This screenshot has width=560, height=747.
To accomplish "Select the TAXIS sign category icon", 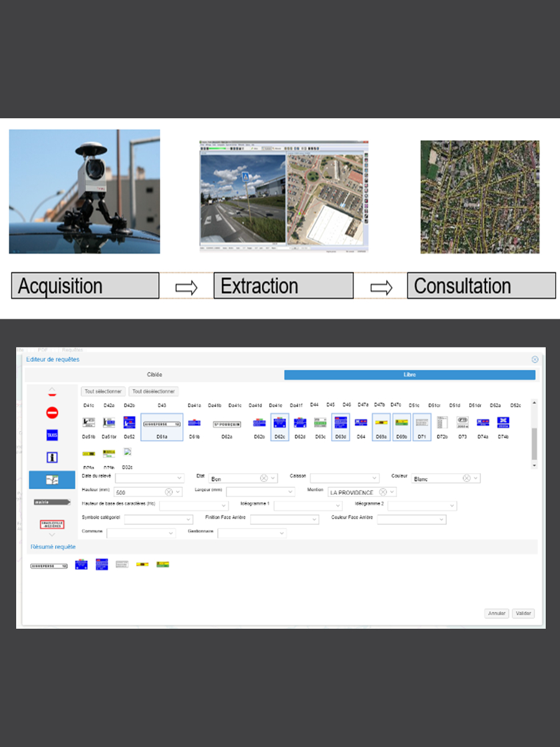I will [x=52, y=435].
